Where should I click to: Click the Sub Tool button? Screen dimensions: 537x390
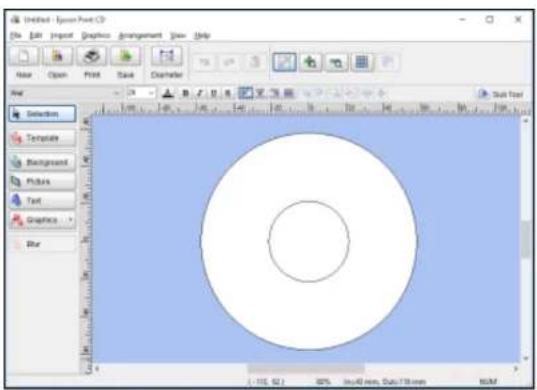coord(501,94)
